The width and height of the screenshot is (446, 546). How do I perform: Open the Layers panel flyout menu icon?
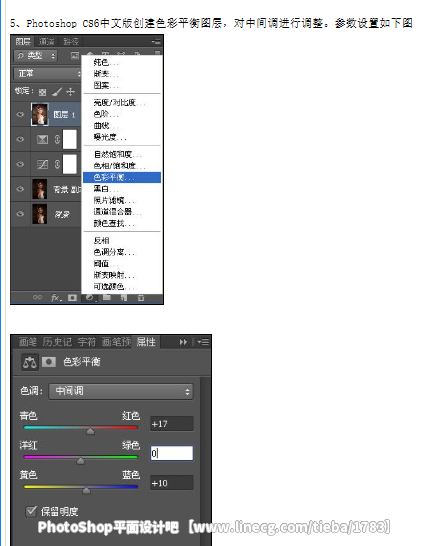pos(156,42)
